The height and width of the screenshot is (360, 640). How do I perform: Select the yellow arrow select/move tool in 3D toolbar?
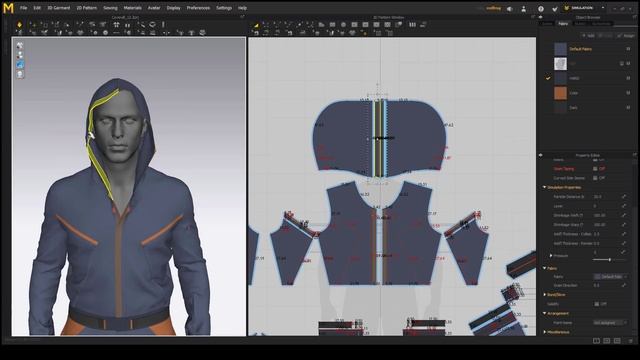pos(19,24)
